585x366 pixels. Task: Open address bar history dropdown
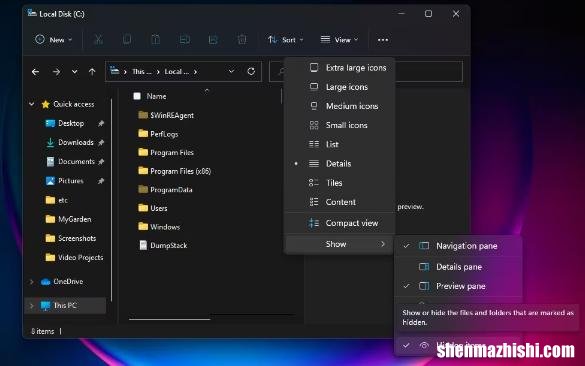pyautogui.click(x=232, y=71)
